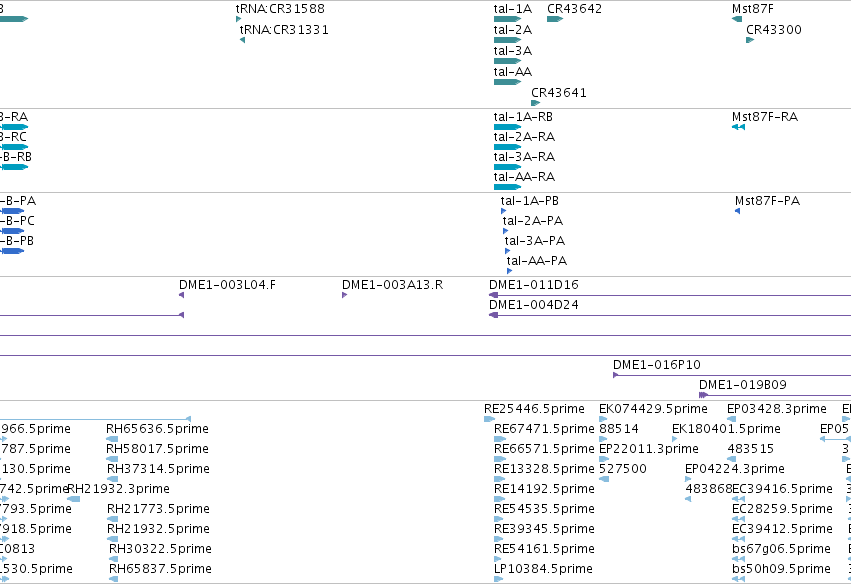Select the RH21932.5prime EST label
The height and width of the screenshot is (584, 851).
coord(158,529)
